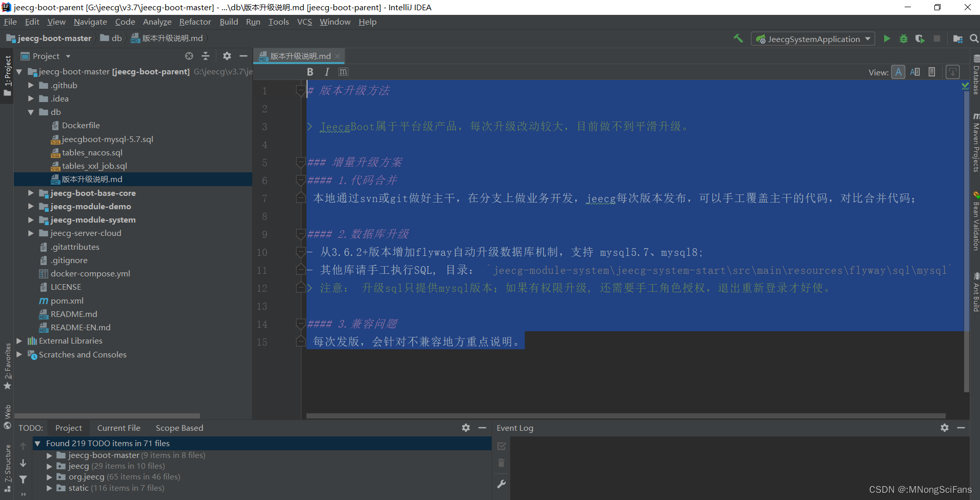
Task: Expand the org.jeecg TODO group
Action: pos(49,476)
